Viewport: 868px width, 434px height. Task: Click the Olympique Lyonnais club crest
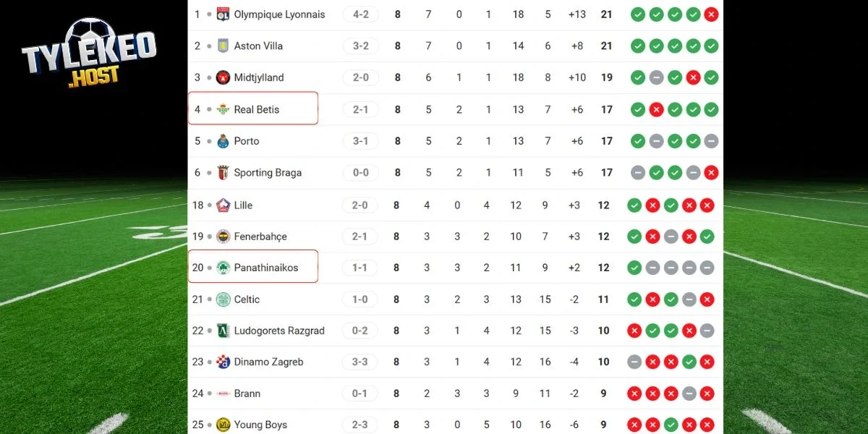(224, 14)
